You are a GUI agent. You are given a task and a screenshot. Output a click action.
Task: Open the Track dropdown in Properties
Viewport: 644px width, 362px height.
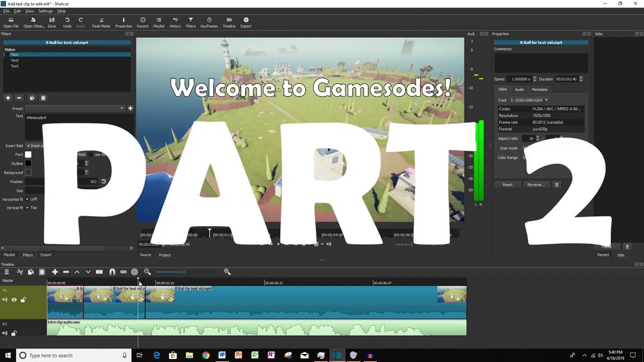529,100
